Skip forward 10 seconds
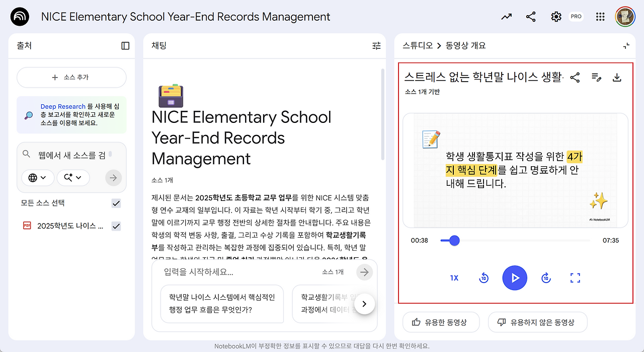644x352 pixels. click(x=546, y=278)
